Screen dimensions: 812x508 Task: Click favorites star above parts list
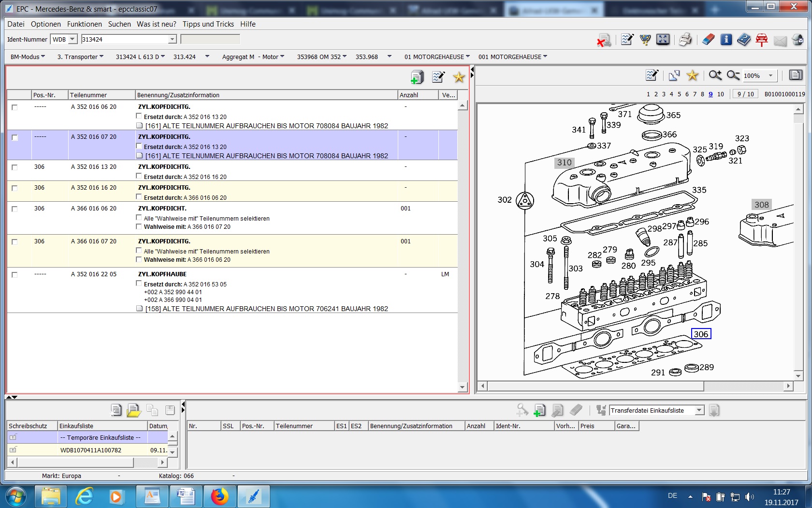459,76
